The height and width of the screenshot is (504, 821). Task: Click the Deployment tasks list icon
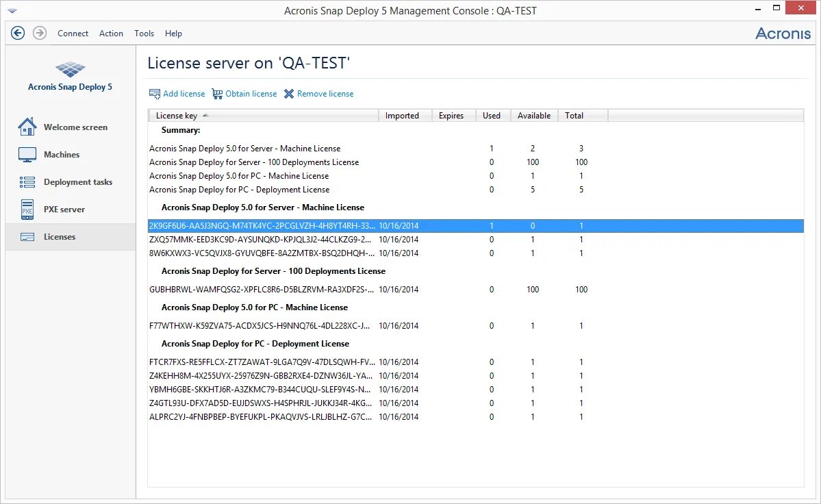pyautogui.click(x=27, y=181)
